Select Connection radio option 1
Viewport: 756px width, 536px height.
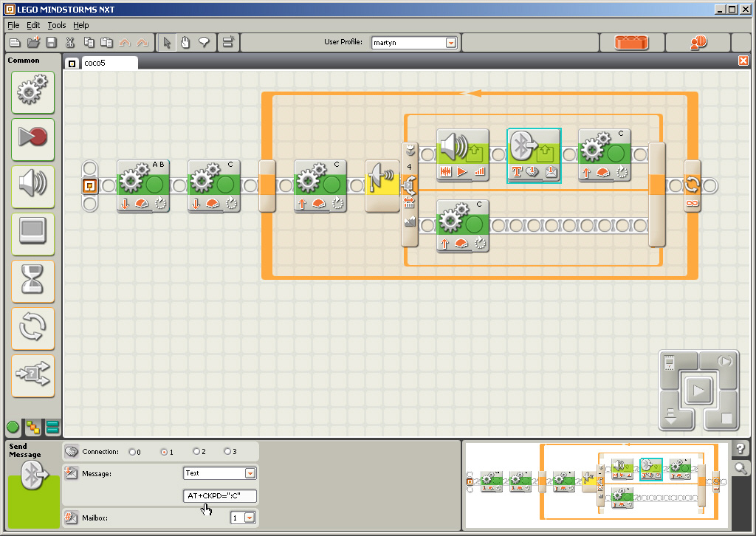[x=164, y=452]
